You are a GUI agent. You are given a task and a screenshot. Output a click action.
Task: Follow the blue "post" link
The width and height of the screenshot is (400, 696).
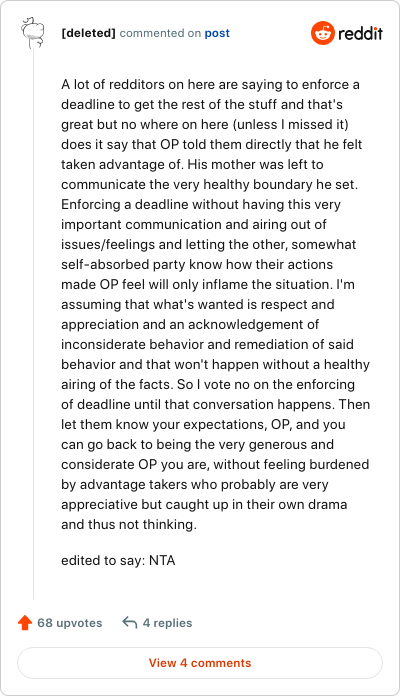click(217, 33)
